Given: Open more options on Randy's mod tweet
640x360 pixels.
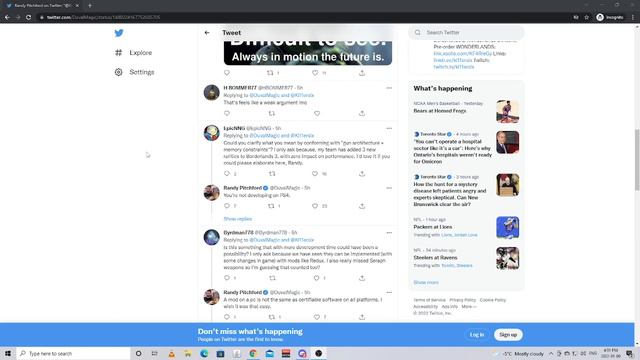Looking at the screenshot, I should (389, 292).
